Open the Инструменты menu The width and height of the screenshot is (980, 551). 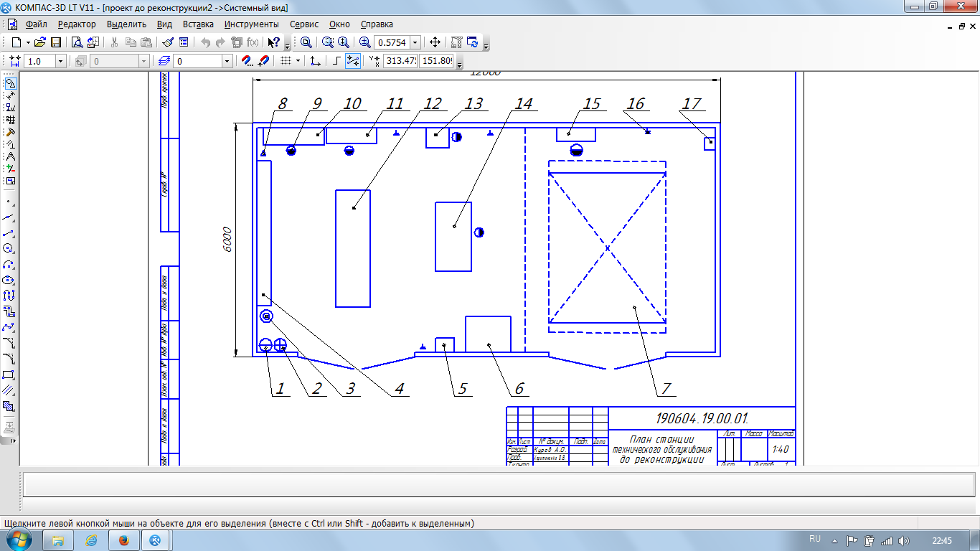[x=251, y=24]
